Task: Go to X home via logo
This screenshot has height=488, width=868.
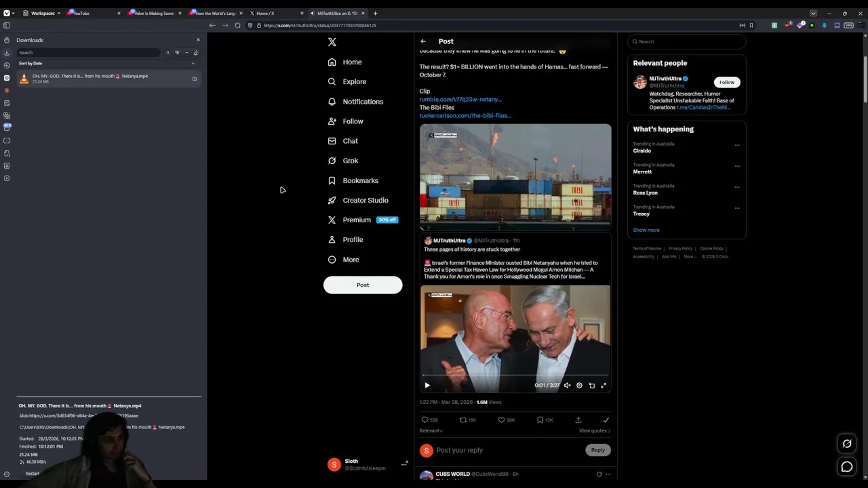Action: click(x=332, y=42)
